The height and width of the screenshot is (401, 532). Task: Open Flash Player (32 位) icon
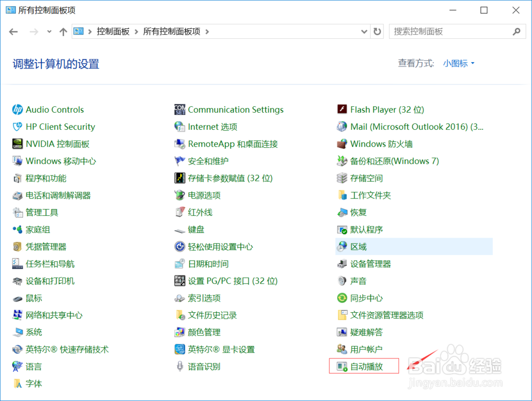point(342,109)
